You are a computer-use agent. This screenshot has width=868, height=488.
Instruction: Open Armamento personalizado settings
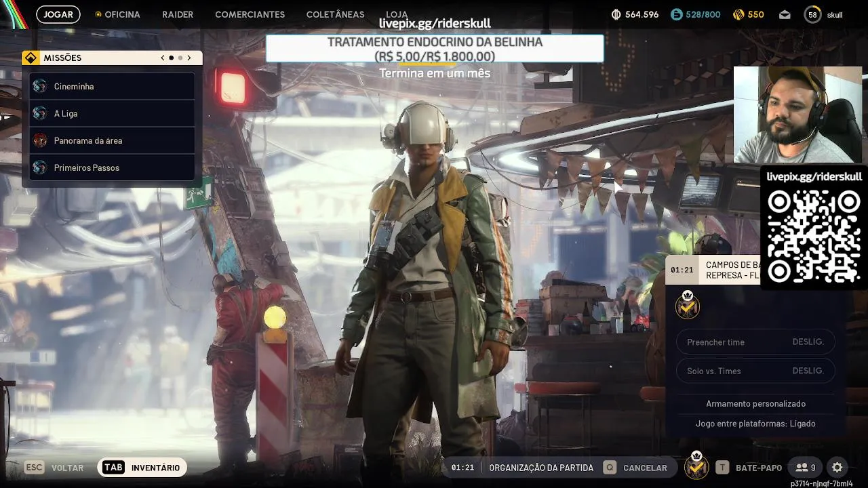pos(755,403)
